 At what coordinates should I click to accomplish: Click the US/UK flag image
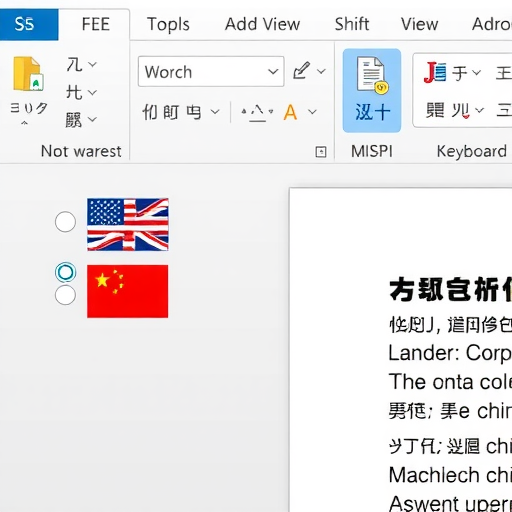click(x=128, y=224)
